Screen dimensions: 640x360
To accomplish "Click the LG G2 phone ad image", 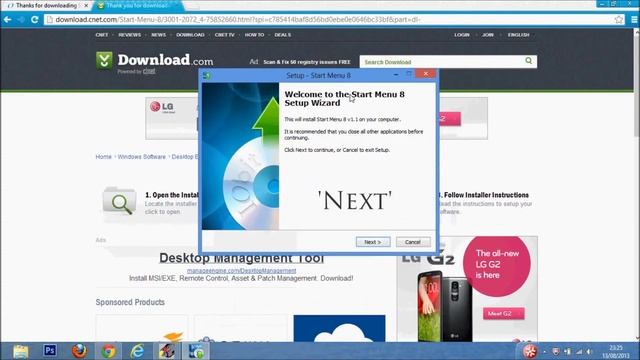I will 444,306.
